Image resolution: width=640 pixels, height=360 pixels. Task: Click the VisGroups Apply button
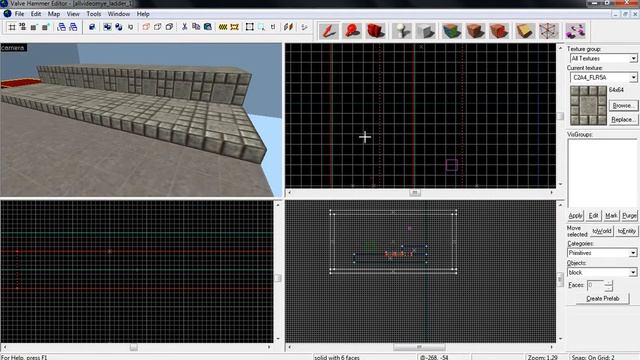pos(576,216)
